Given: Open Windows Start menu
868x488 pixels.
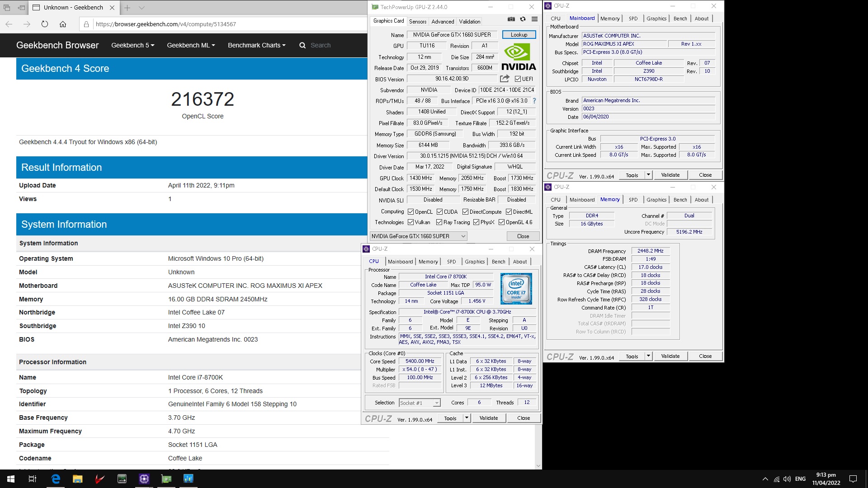Looking at the screenshot, I should pyautogui.click(x=11, y=479).
